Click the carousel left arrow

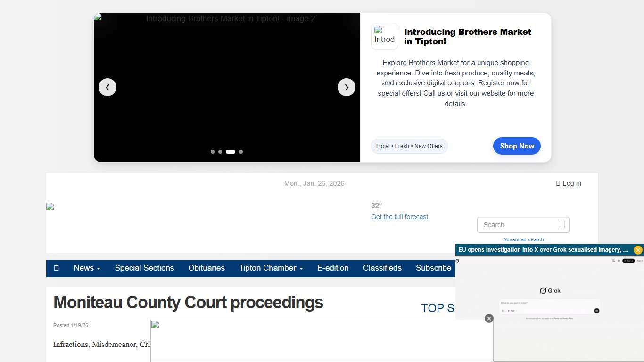tap(107, 87)
